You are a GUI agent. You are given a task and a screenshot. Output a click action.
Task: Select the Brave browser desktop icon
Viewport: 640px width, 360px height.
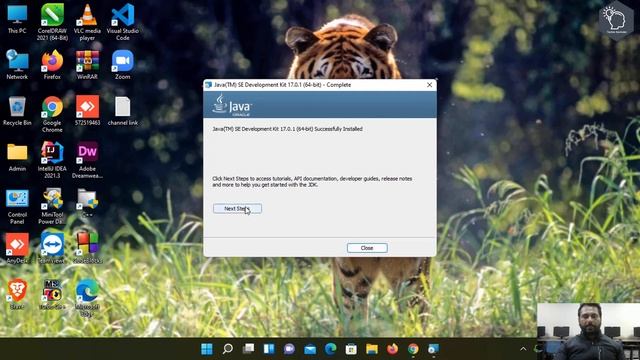pyautogui.click(x=17, y=294)
